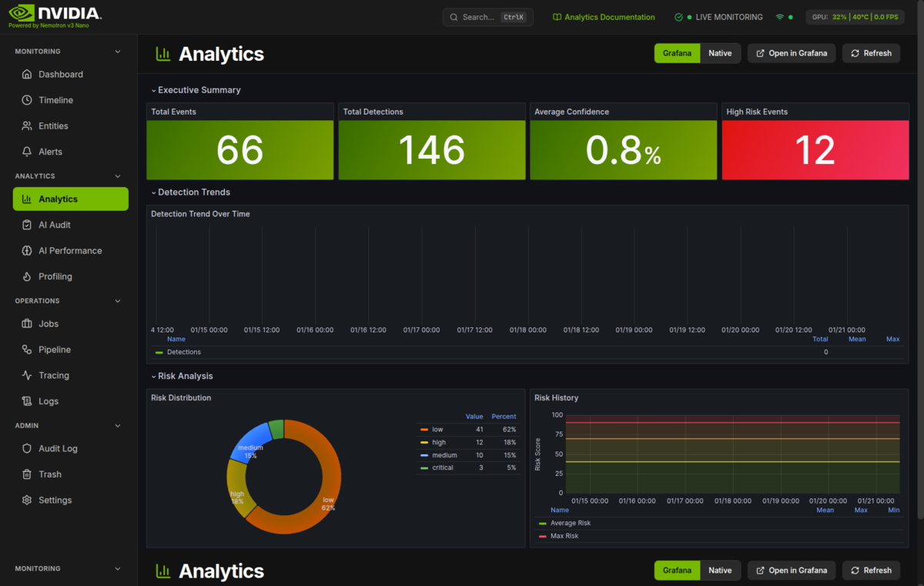Switch to the Grafana tab
Viewport: 924px width, 586px height.
[677, 53]
